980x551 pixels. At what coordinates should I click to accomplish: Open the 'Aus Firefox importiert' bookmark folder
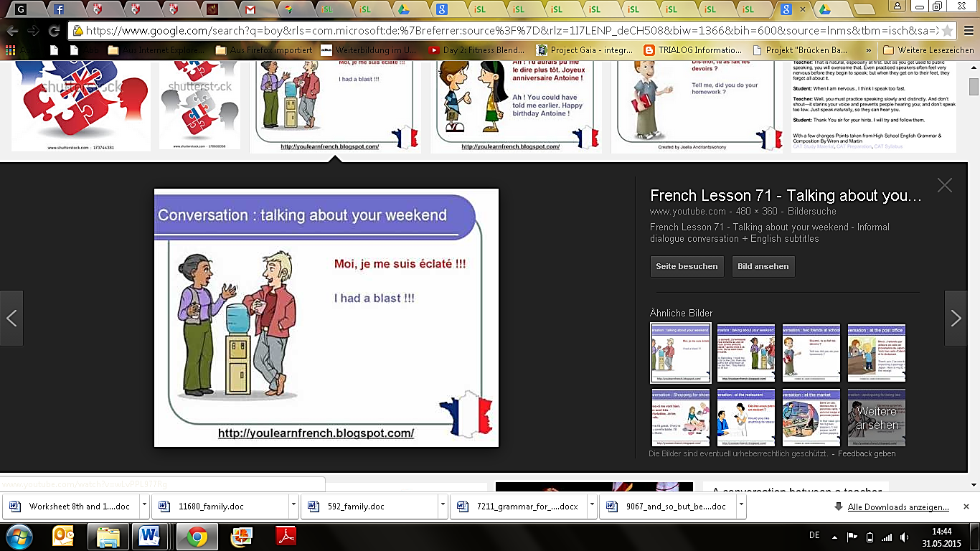pyautogui.click(x=265, y=50)
